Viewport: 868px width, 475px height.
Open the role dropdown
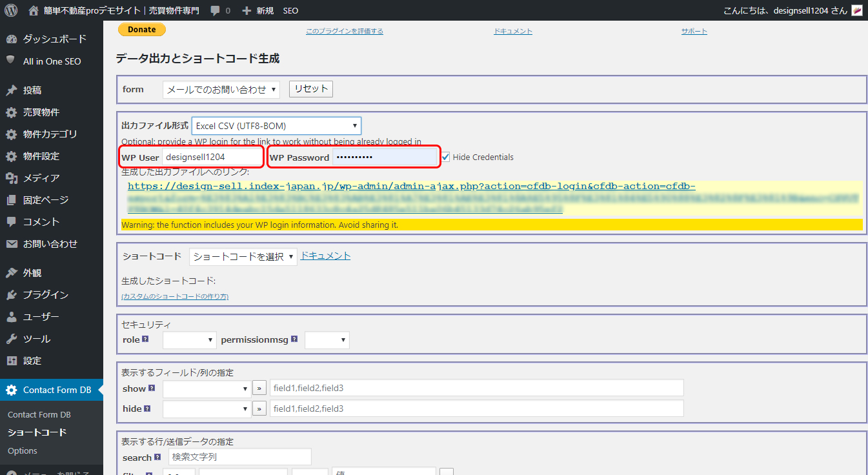tap(189, 339)
